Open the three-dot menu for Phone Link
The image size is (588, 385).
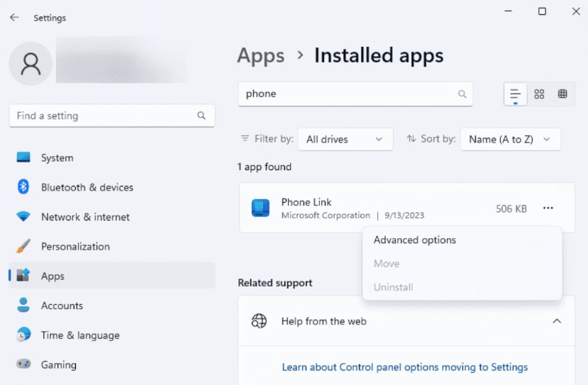(548, 208)
